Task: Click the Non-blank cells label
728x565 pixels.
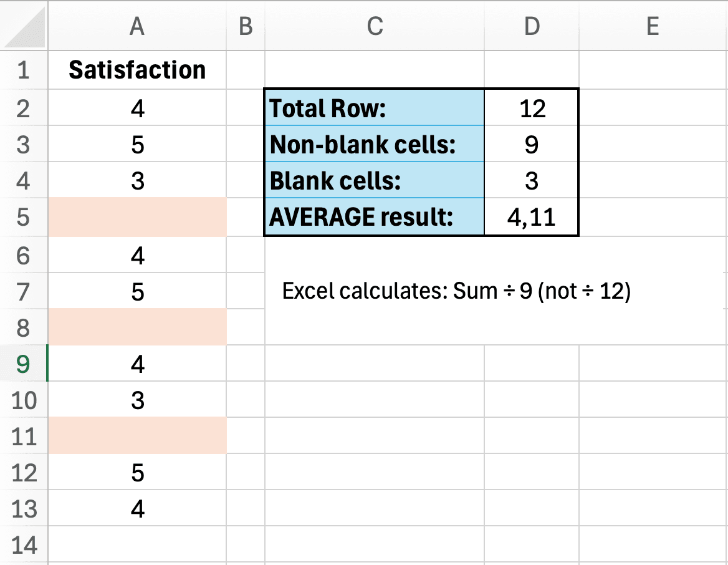Action: 375,145
